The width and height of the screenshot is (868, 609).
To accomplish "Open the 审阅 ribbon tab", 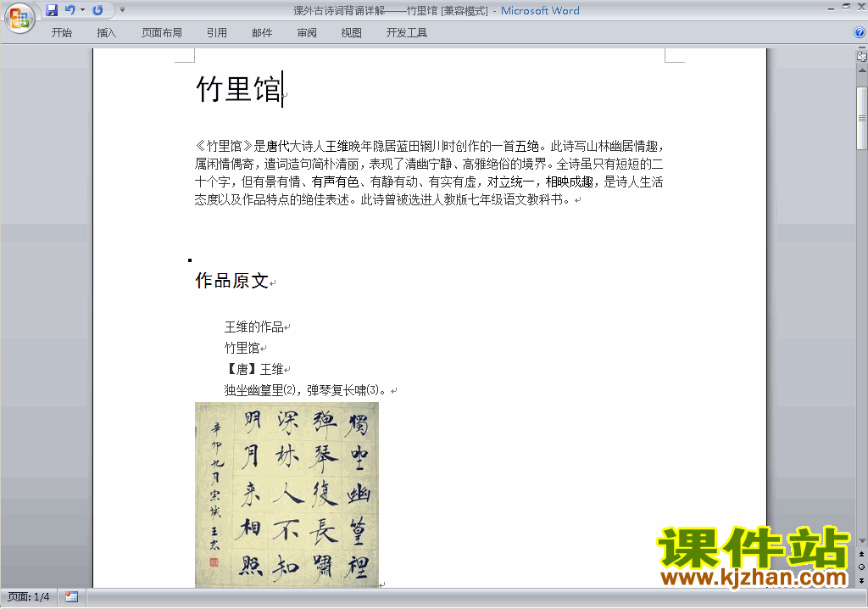I will [307, 33].
